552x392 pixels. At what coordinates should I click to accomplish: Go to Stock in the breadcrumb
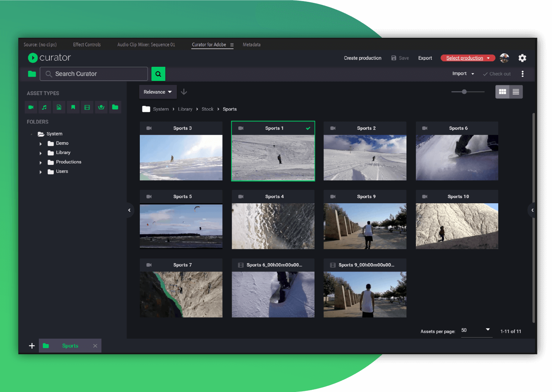[207, 109]
